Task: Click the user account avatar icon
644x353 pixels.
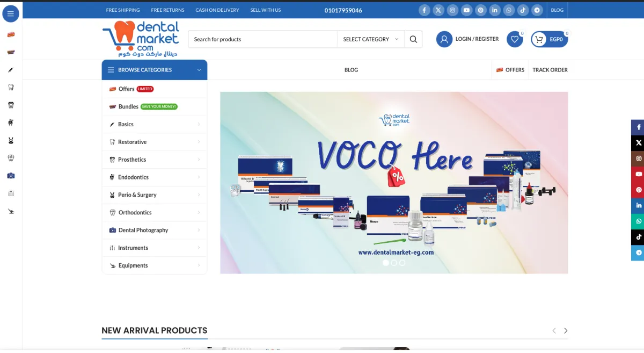Action: (444, 39)
